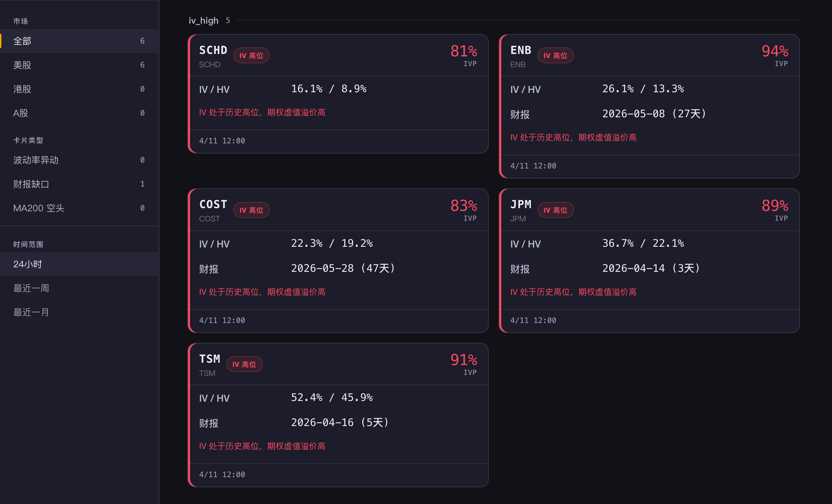The width and height of the screenshot is (832, 504).
Task: Click JPM's 89% IVP value
Action: tap(775, 206)
